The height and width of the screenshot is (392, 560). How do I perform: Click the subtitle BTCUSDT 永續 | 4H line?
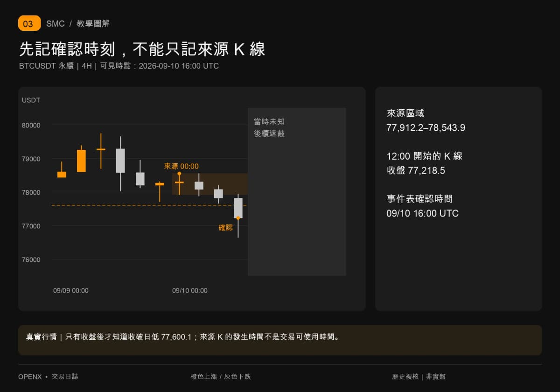tap(119, 66)
